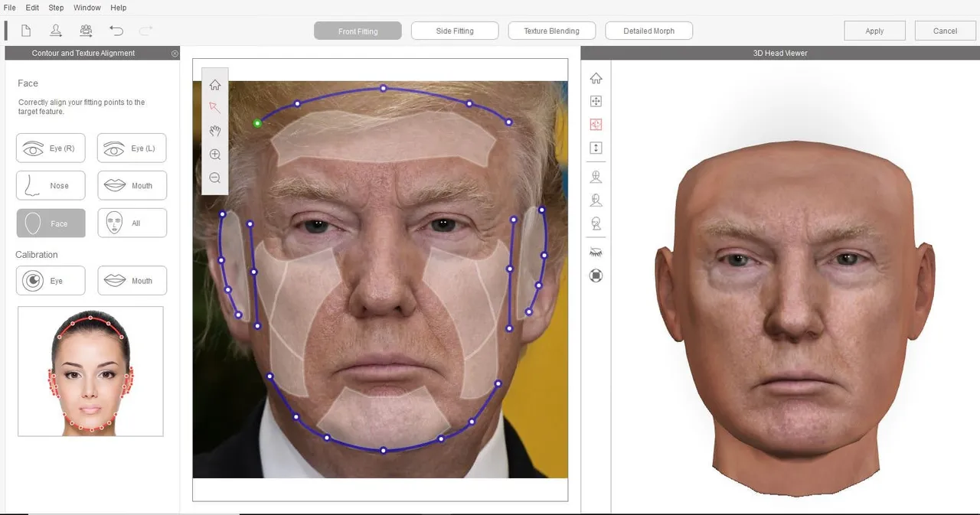Viewport: 980px width, 515px height.
Task: Switch 3D head to three-quarter view
Action: pos(596,200)
